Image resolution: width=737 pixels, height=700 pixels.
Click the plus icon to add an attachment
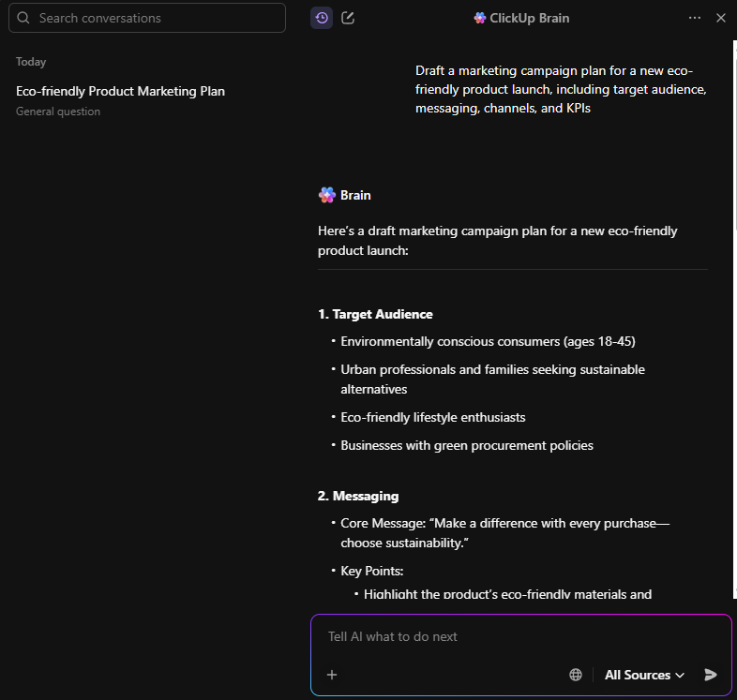(332, 675)
